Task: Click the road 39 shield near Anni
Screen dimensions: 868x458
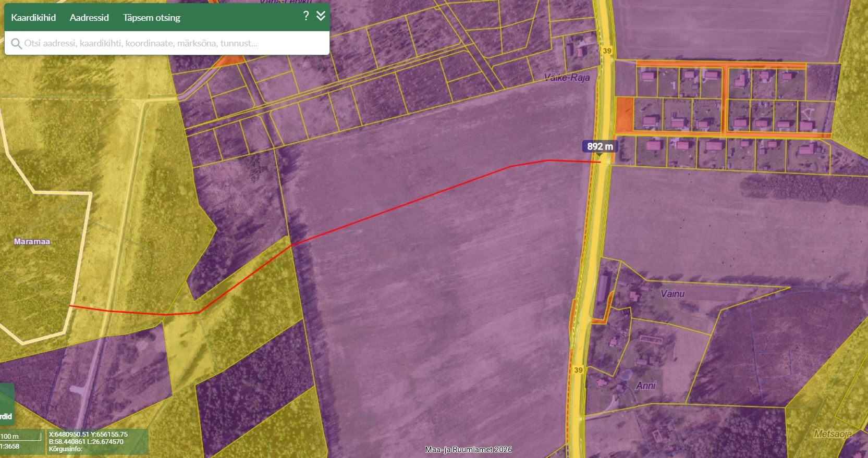Action: (578, 370)
